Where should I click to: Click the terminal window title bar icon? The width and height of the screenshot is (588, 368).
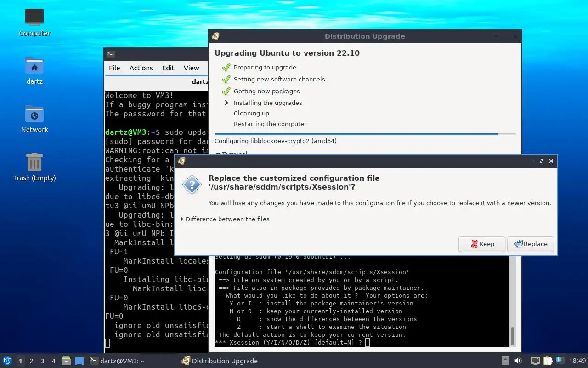click(110, 54)
